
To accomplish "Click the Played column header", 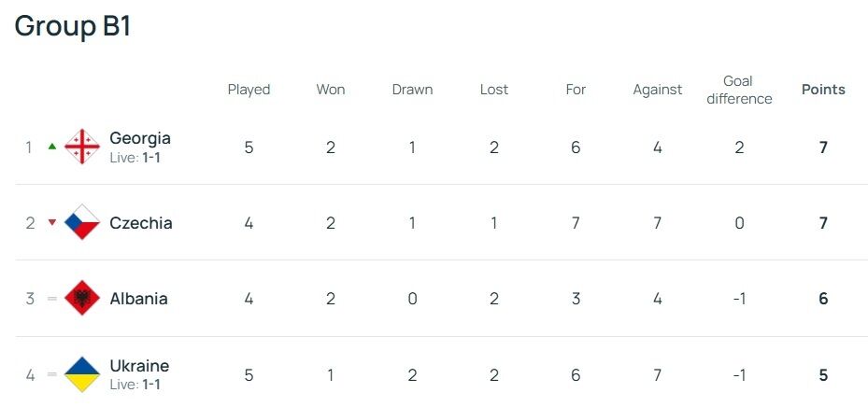I will point(249,90).
